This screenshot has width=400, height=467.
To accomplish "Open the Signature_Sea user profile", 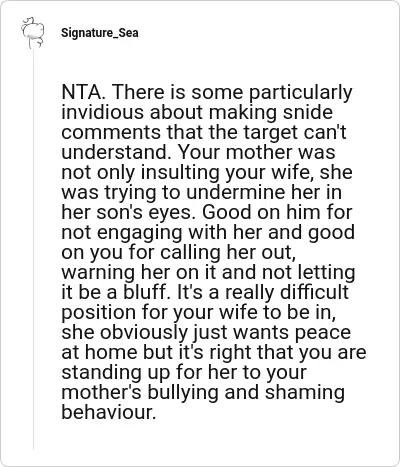I will 100,33.
